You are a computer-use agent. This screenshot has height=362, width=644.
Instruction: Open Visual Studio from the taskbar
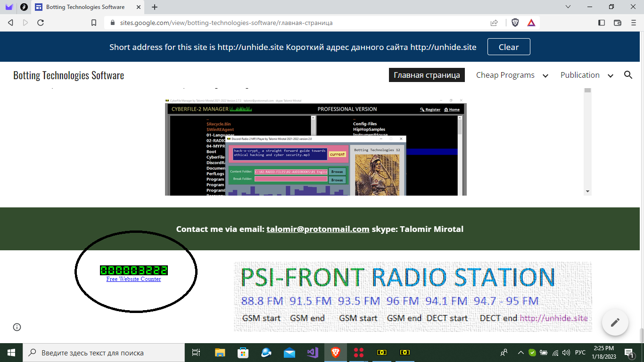312,353
